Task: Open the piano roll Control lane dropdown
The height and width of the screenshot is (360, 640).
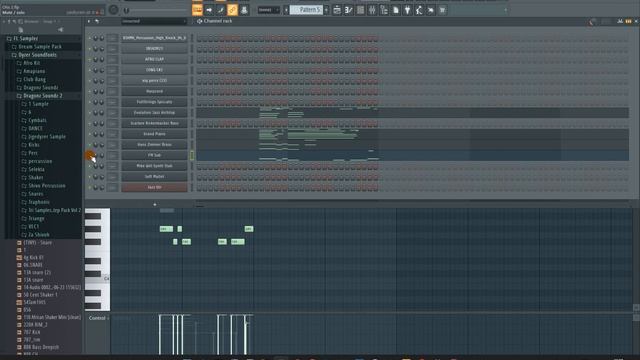Action: pos(98,318)
